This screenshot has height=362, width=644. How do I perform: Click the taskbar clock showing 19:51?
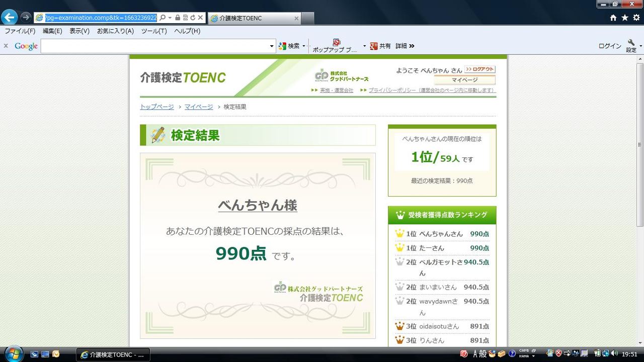629,354
